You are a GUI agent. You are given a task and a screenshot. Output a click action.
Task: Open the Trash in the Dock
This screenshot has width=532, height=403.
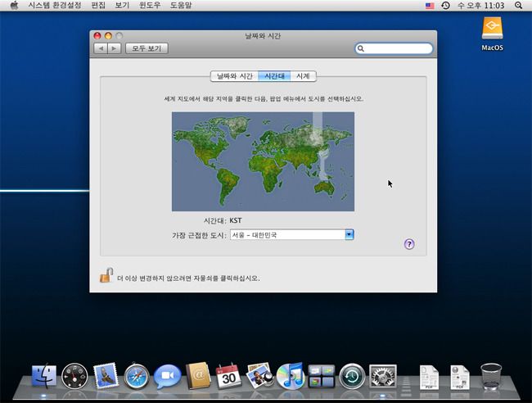(x=491, y=376)
